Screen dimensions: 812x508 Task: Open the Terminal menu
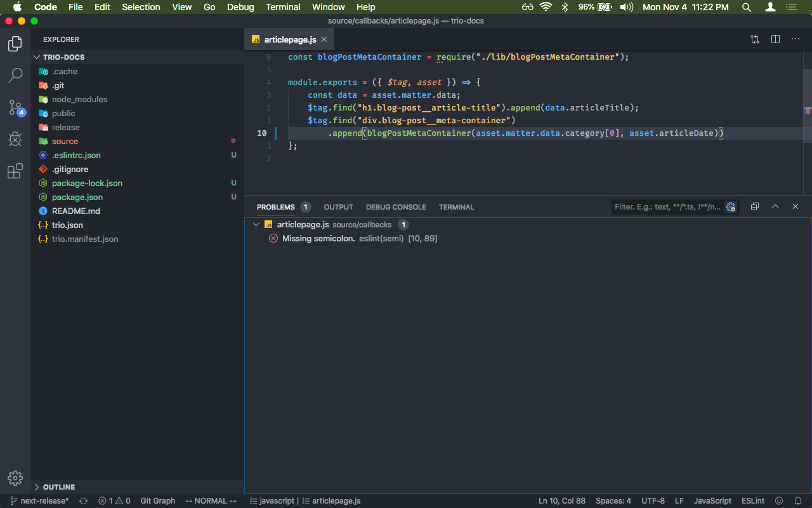click(283, 7)
